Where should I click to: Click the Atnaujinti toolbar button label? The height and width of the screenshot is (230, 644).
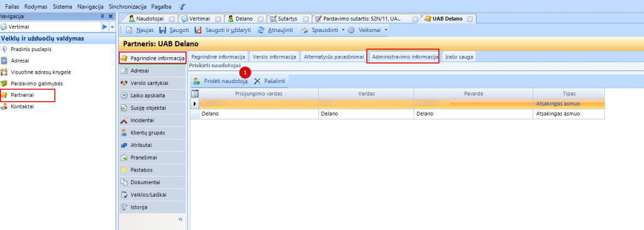[x=280, y=30]
